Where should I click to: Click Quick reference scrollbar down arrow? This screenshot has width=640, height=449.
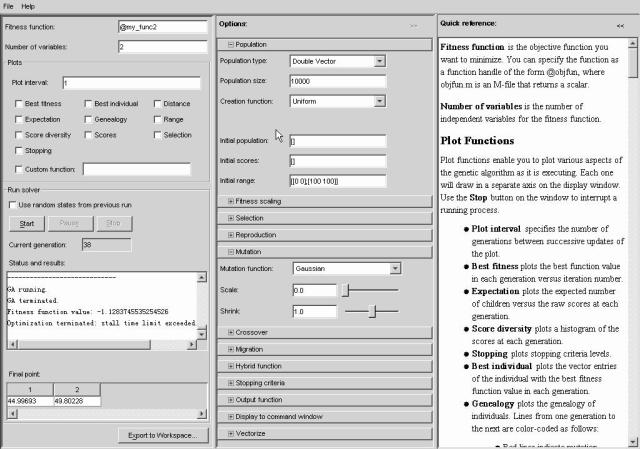tap(633, 441)
